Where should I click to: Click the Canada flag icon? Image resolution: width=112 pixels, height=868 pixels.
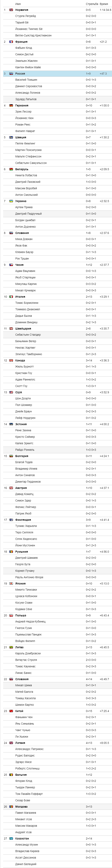click(x=11, y=360)
